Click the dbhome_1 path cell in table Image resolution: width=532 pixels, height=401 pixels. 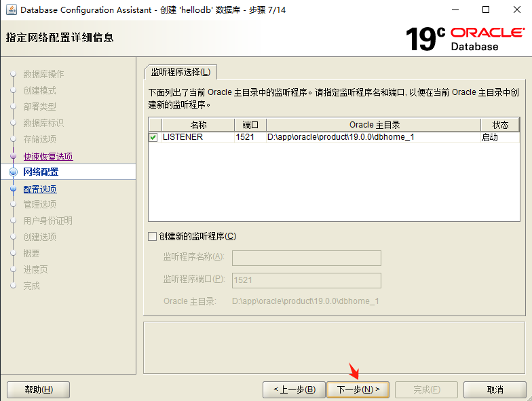[374, 137]
